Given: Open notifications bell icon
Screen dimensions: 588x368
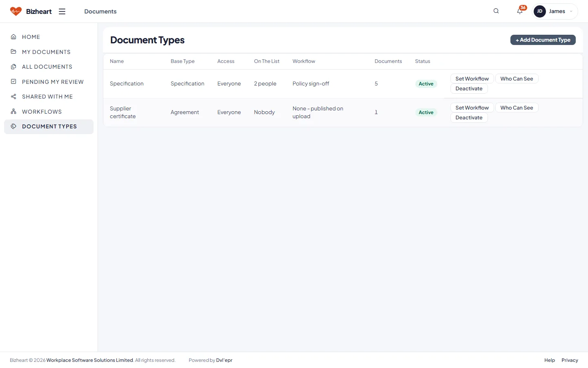Looking at the screenshot, I should (x=519, y=11).
